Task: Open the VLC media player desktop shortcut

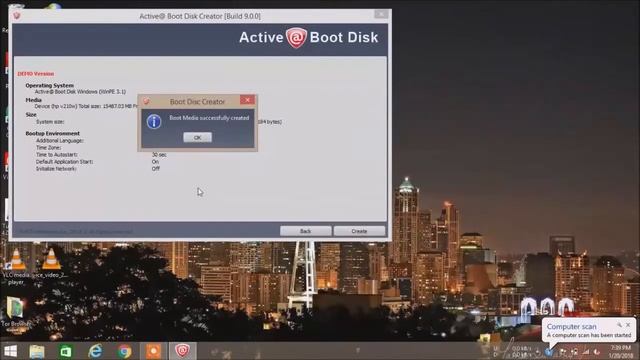Action: coord(16,267)
